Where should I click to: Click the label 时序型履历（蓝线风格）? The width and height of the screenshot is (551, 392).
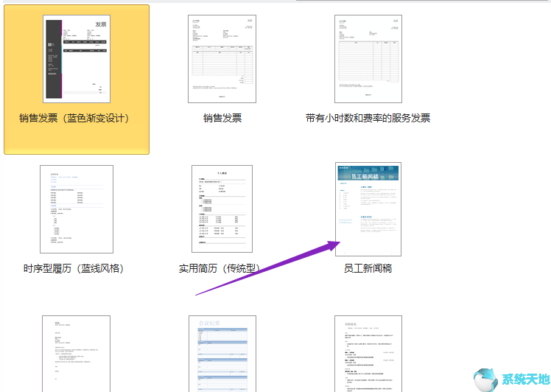click(74, 269)
